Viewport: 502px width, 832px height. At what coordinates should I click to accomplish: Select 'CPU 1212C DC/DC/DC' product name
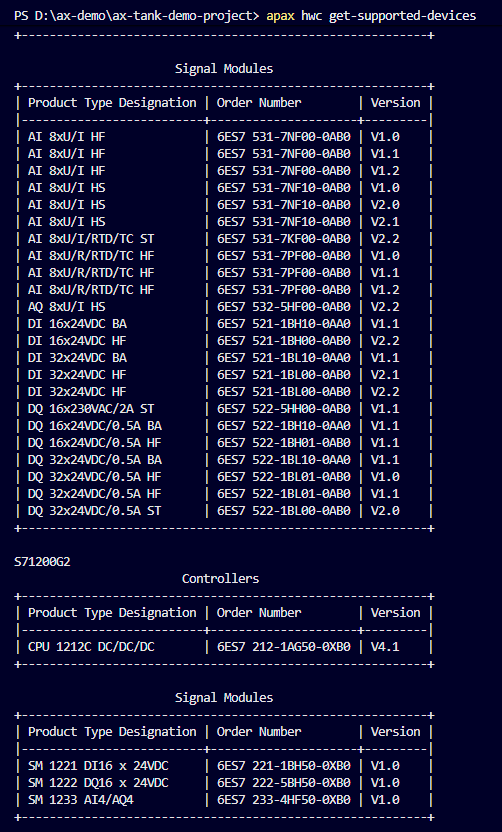91,647
